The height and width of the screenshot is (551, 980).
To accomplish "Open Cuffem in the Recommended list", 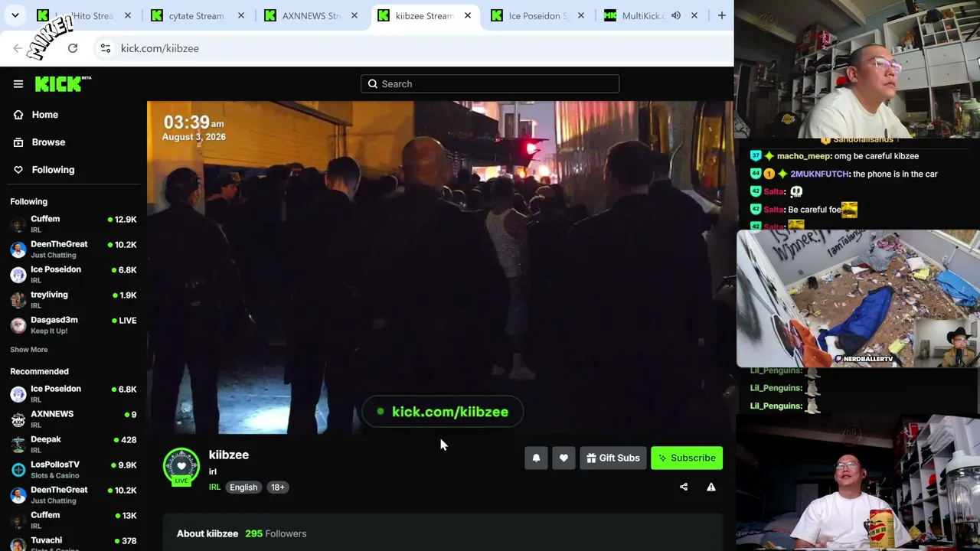I will tap(73, 520).
